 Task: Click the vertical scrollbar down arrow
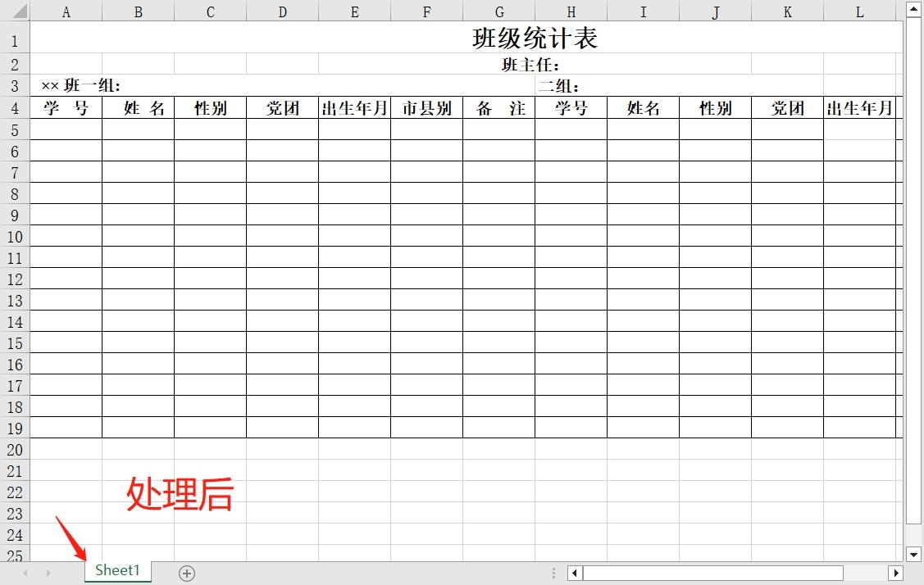[913, 555]
